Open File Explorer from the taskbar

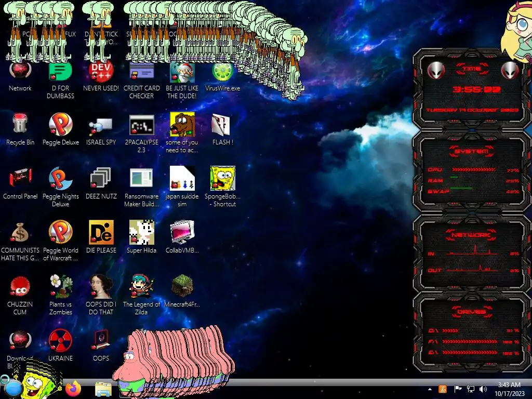103,389
